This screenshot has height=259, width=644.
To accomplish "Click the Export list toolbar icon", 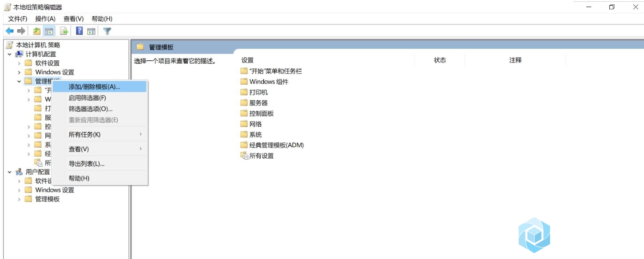I will pyautogui.click(x=64, y=31).
